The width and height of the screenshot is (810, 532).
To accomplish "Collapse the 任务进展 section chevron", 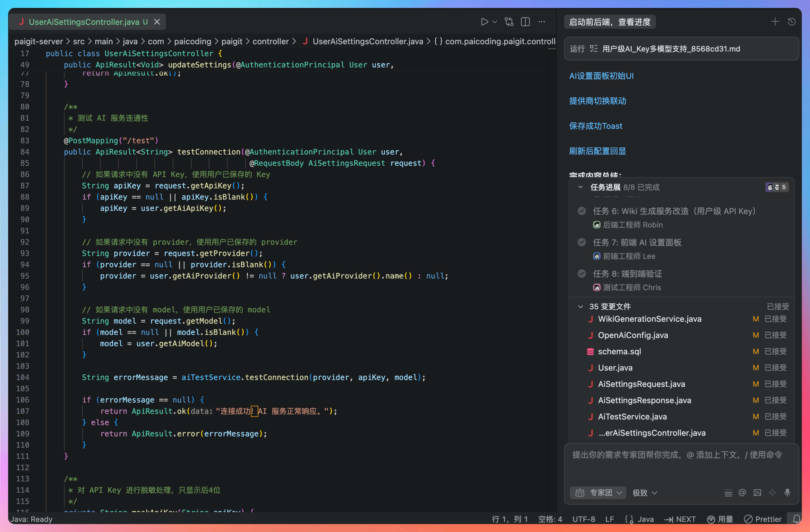I will click(581, 187).
